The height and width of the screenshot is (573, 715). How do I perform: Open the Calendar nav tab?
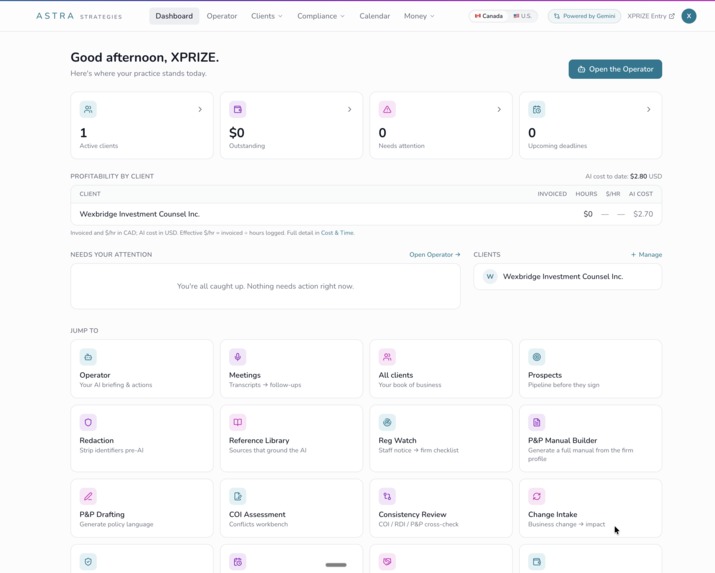click(374, 16)
